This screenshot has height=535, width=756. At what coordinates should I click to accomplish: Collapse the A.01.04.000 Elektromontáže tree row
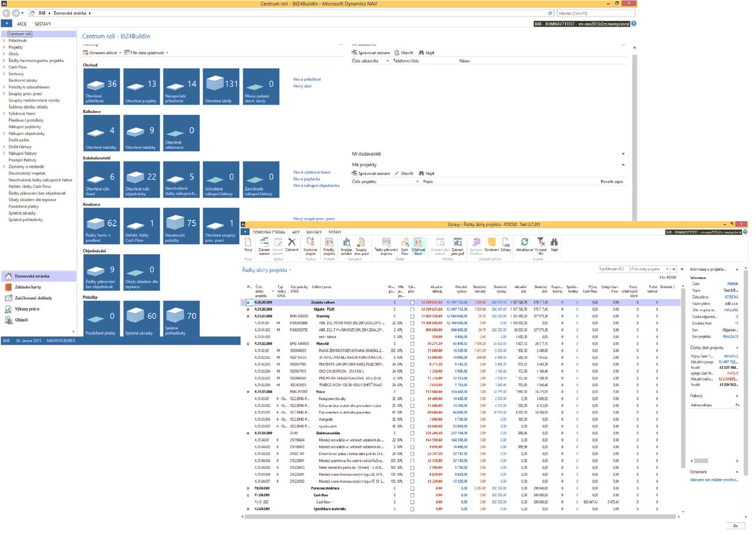pos(249,433)
